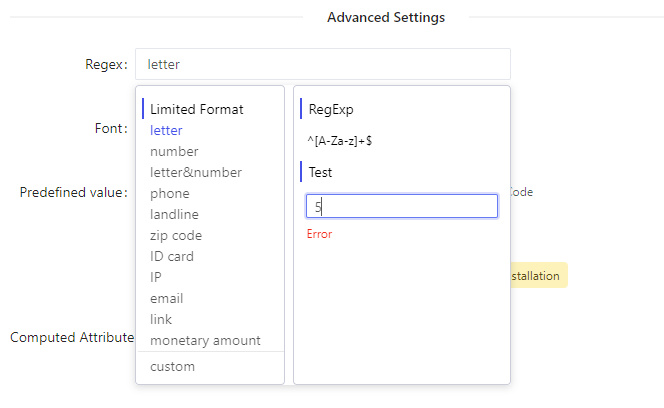Viewport: 664px width, 408px height.
Task: Click the Advanced Settings title
Action: tap(386, 17)
